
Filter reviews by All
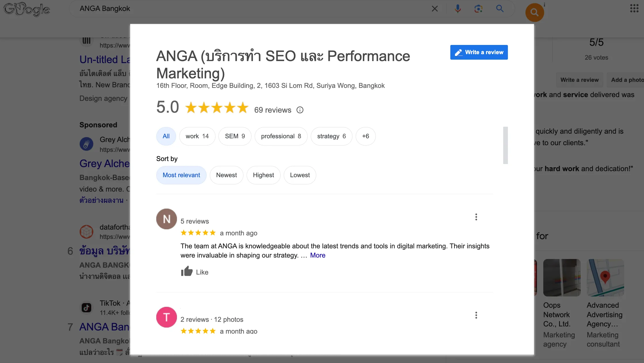click(166, 136)
